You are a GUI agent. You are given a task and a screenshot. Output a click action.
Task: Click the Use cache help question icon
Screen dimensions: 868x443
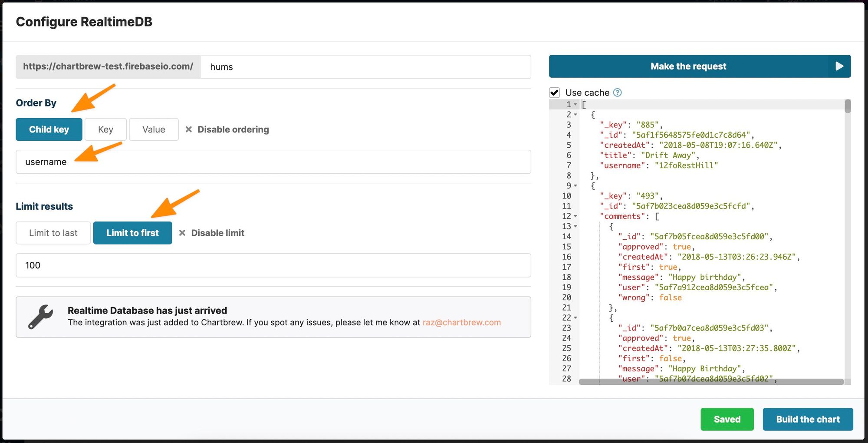(617, 93)
